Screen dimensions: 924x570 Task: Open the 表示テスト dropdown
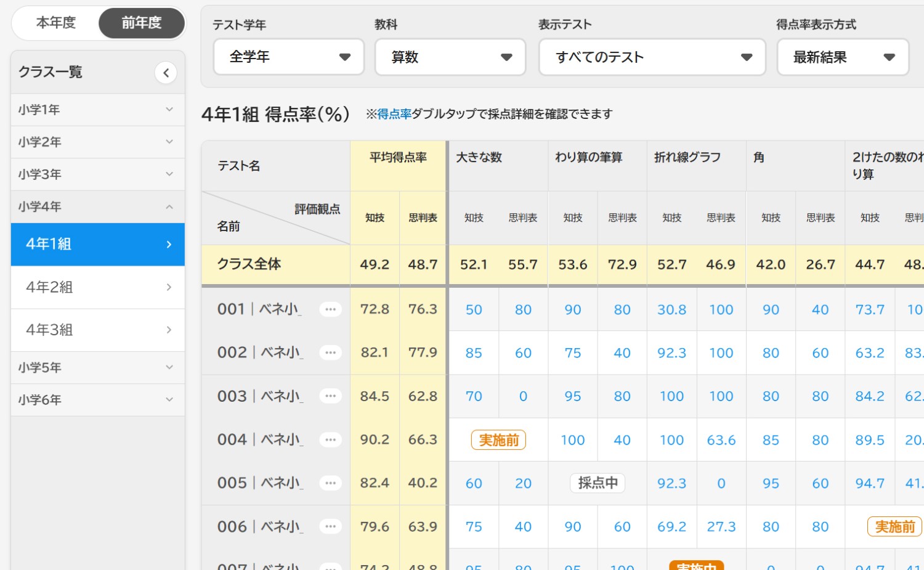click(x=652, y=57)
